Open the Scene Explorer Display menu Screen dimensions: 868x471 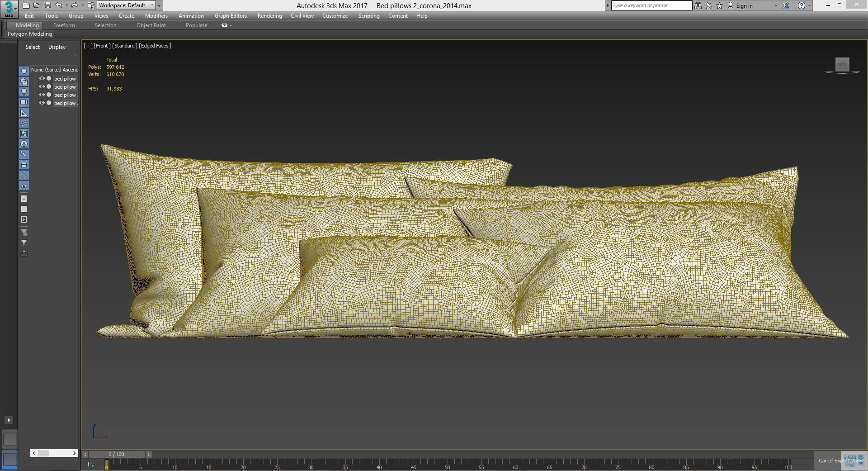coord(57,47)
